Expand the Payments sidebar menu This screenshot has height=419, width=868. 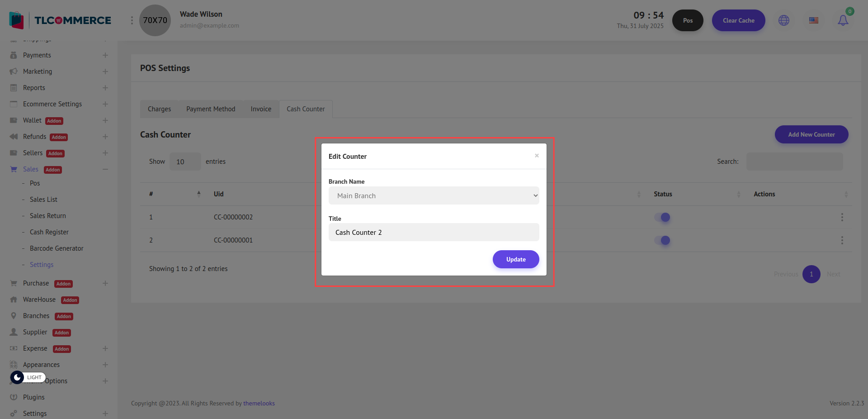(105, 55)
